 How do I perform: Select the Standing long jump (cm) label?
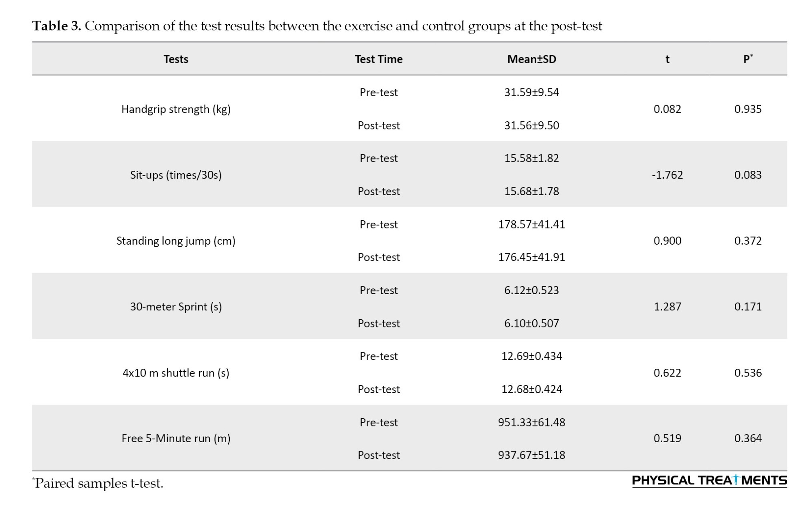click(176, 241)
